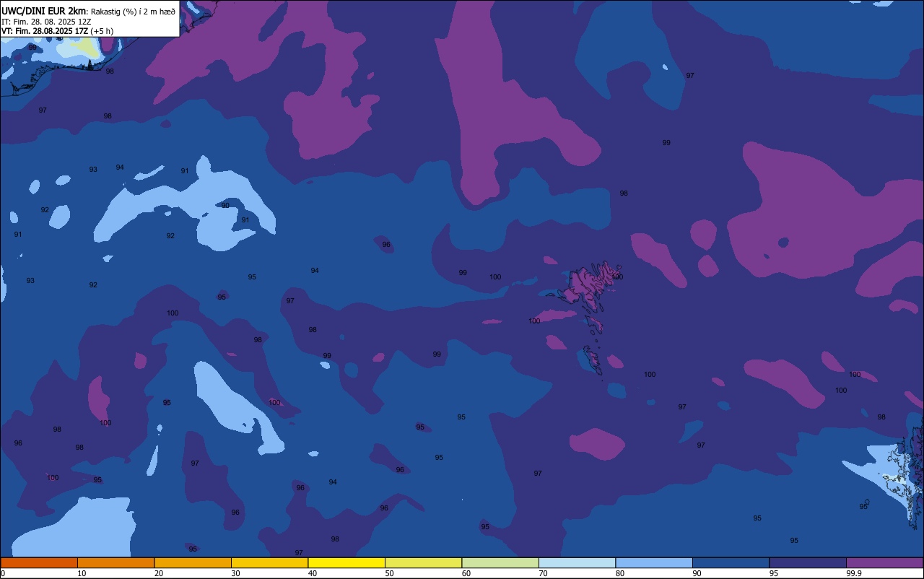
Task: Click the legend tick label '10'
Action: tap(82, 573)
